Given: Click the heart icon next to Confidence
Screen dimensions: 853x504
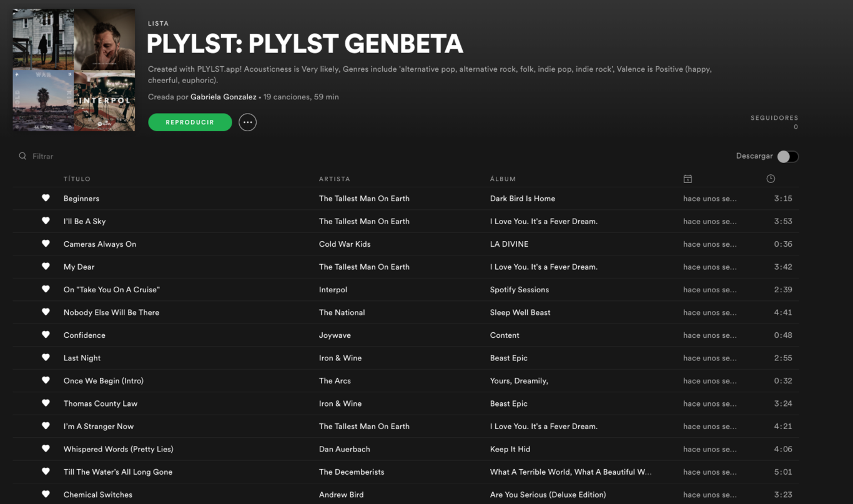Looking at the screenshot, I should [x=46, y=335].
